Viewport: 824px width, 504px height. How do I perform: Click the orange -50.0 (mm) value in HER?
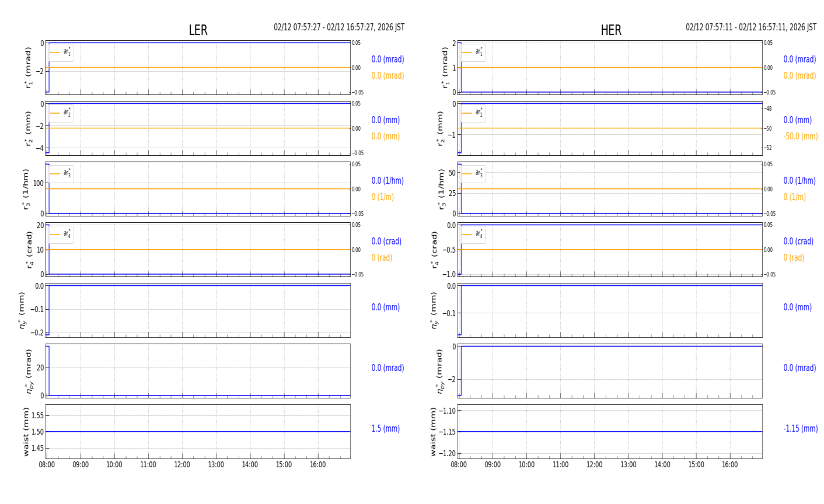801,136
